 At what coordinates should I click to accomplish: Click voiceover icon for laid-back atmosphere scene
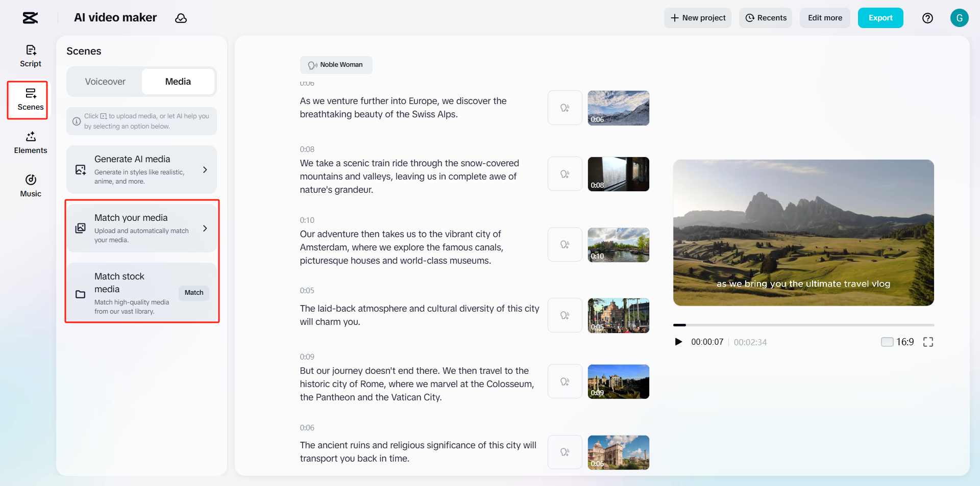point(565,315)
